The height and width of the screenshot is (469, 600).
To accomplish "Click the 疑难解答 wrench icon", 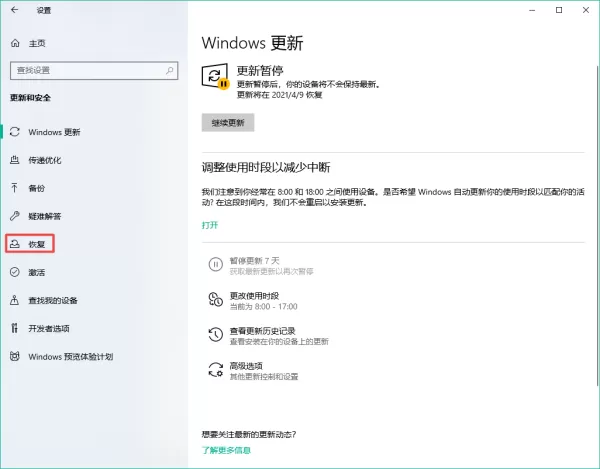I will pyautogui.click(x=15, y=216).
